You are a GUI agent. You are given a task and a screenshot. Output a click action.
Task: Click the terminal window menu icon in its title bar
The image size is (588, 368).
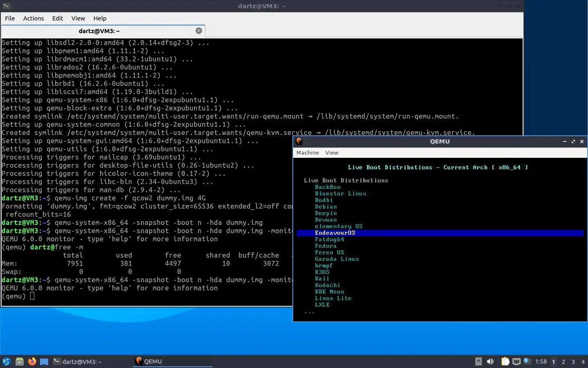[6, 6]
